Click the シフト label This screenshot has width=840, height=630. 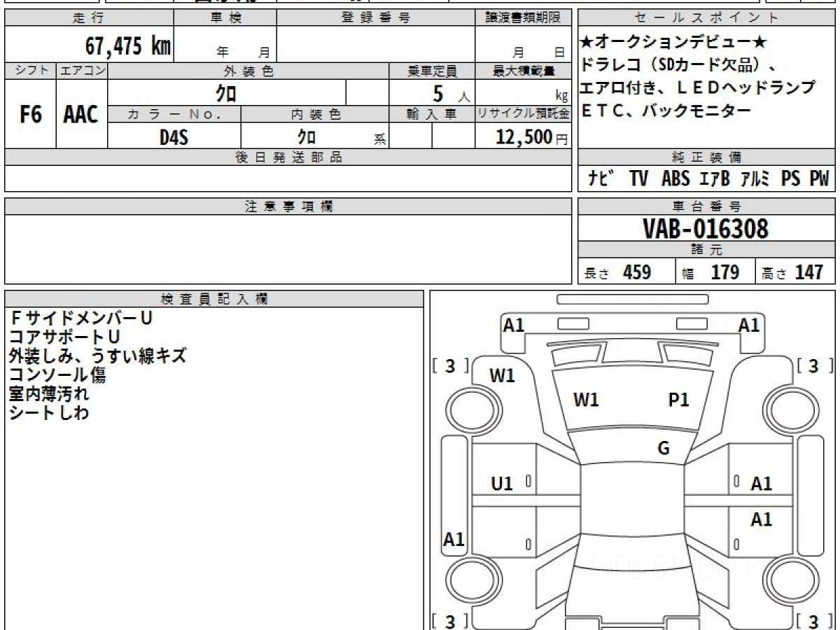[30, 71]
